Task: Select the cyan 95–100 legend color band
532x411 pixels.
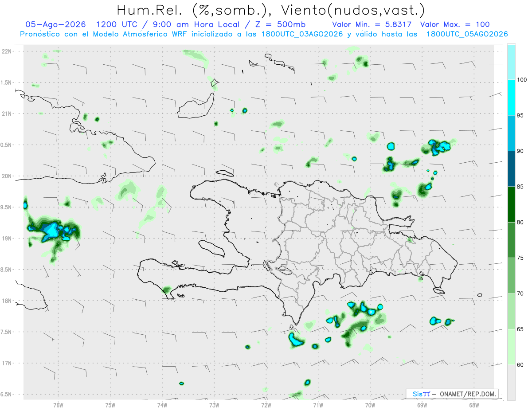Action: tap(511, 98)
